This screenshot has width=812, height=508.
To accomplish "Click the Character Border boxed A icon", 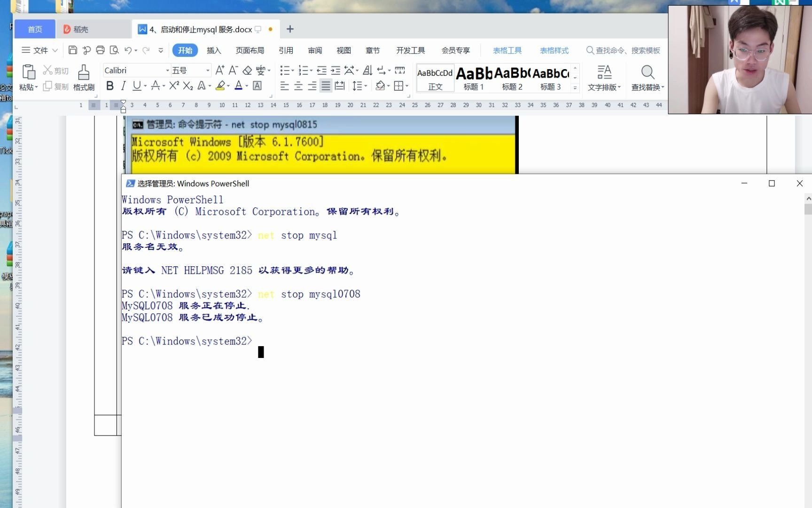I will tap(257, 86).
